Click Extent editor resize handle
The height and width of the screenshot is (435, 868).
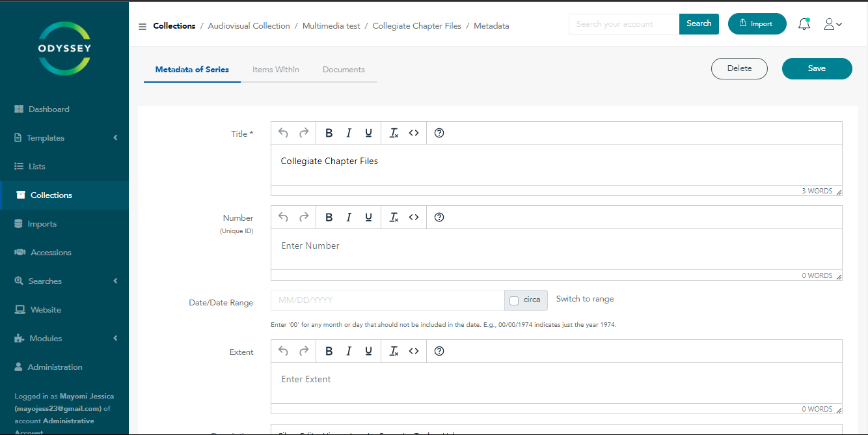click(838, 410)
